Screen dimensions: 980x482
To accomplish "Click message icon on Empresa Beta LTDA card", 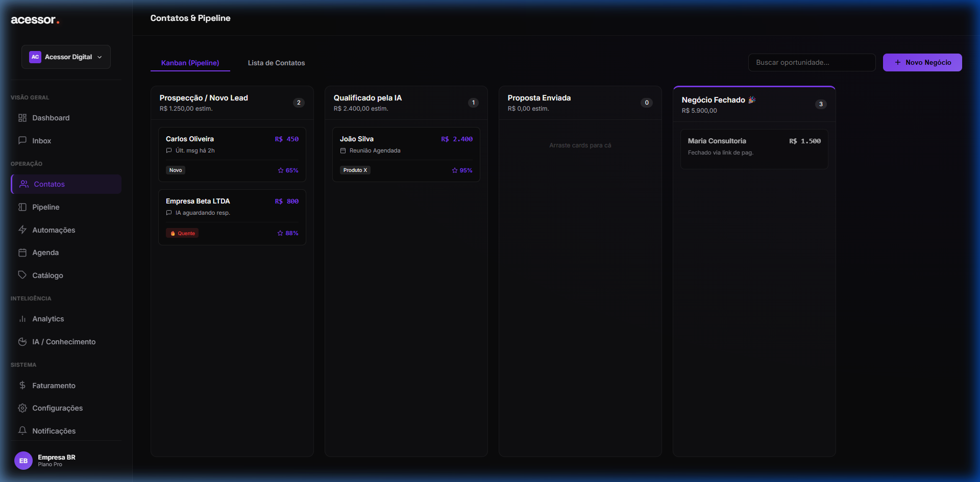I will [169, 213].
